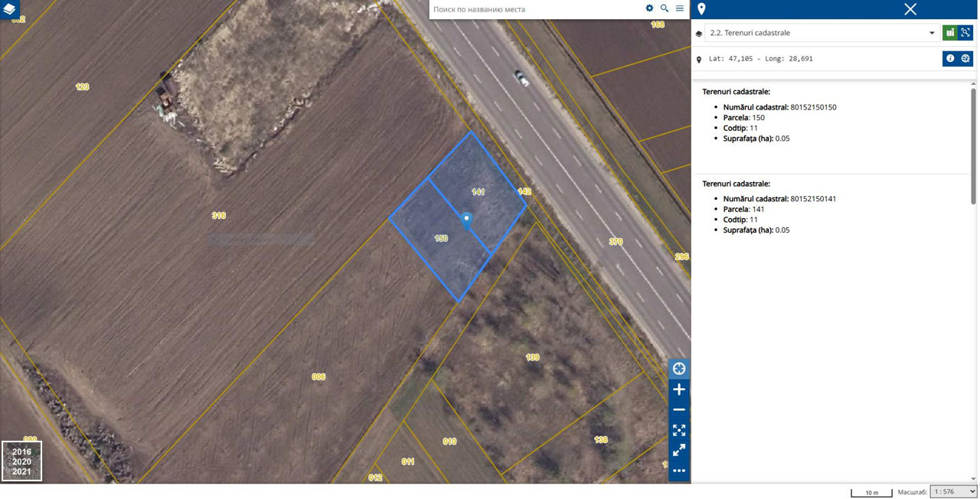
Task: Click the search magnifier icon
Action: [x=665, y=8]
